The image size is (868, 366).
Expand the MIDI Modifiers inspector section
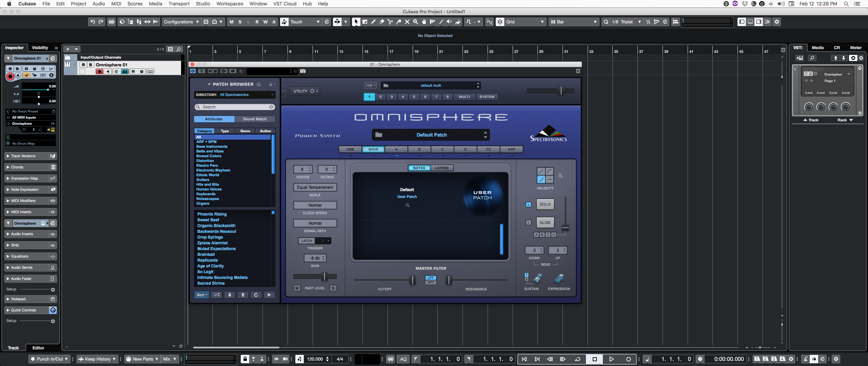click(27, 201)
